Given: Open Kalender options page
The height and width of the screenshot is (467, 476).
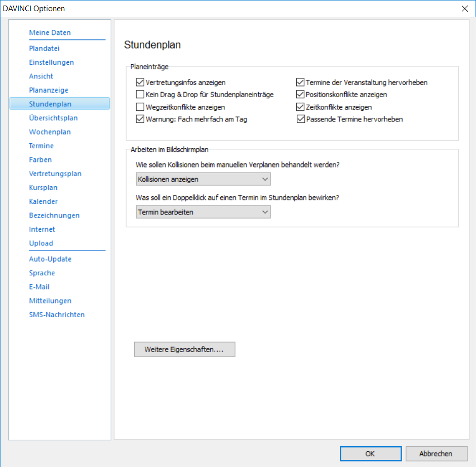Looking at the screenshot, I should [x=44, y=202].
